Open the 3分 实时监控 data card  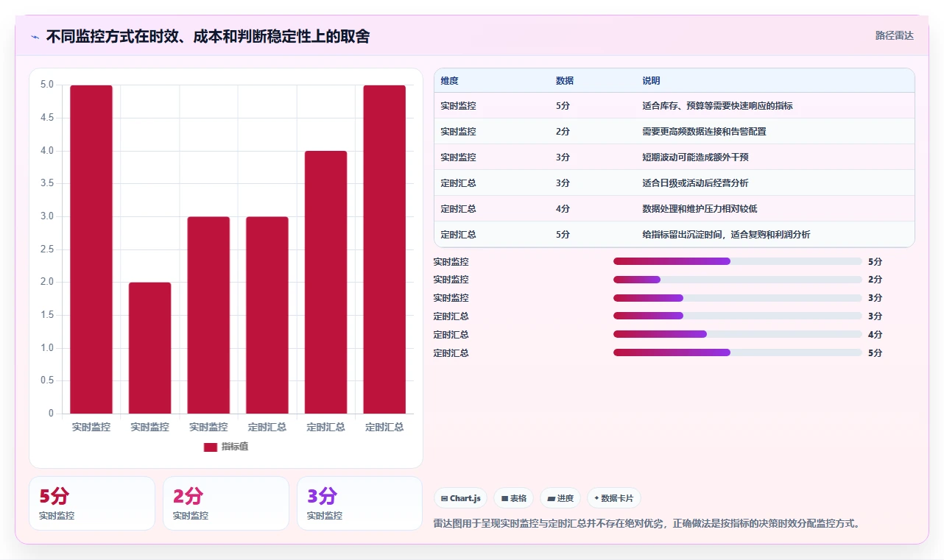click(360, 503)
